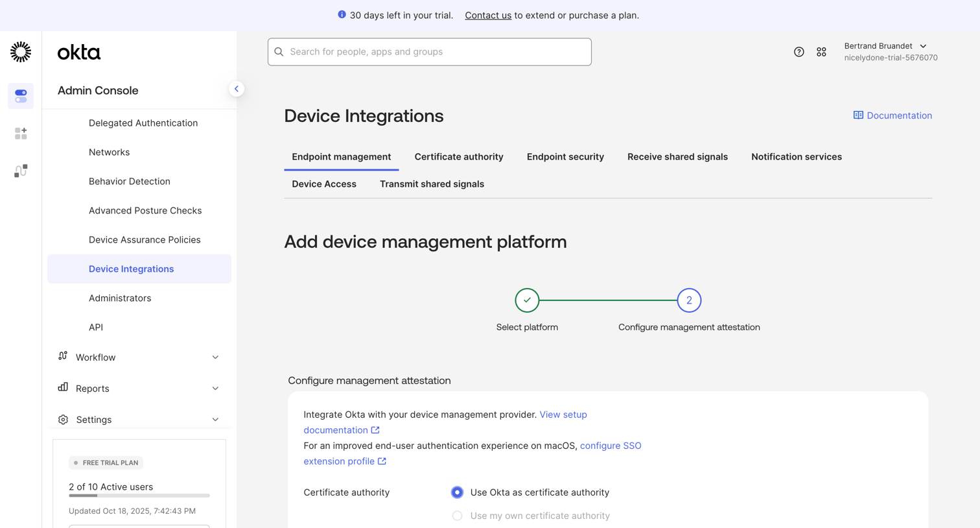Viewport: 980px width, 528px height.
Task: Expand the Settings menu chevron
Action: tap(215, 420)
